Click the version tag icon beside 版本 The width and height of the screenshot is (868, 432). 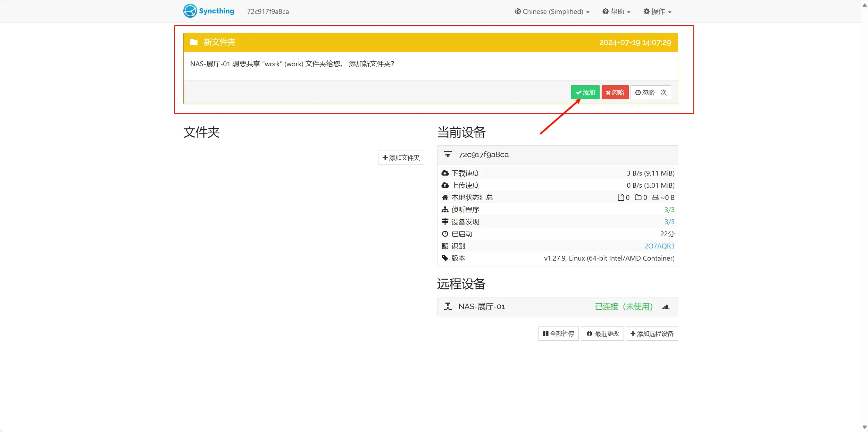445,258
